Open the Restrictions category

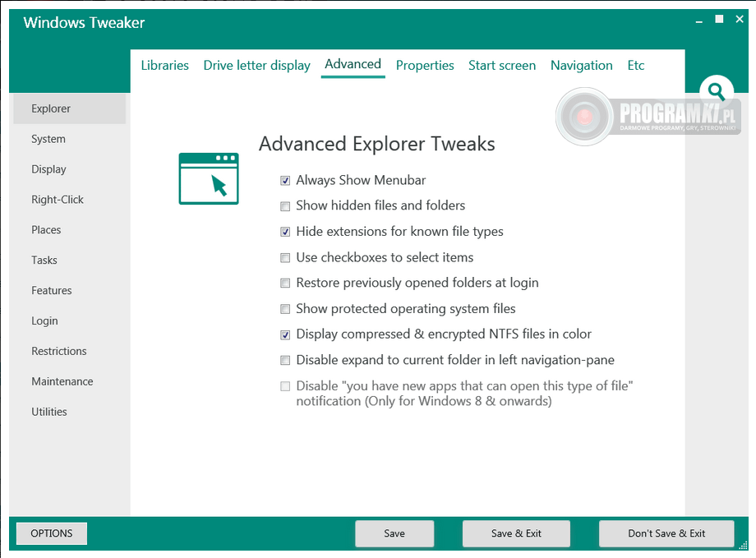[x=69, y=351]
